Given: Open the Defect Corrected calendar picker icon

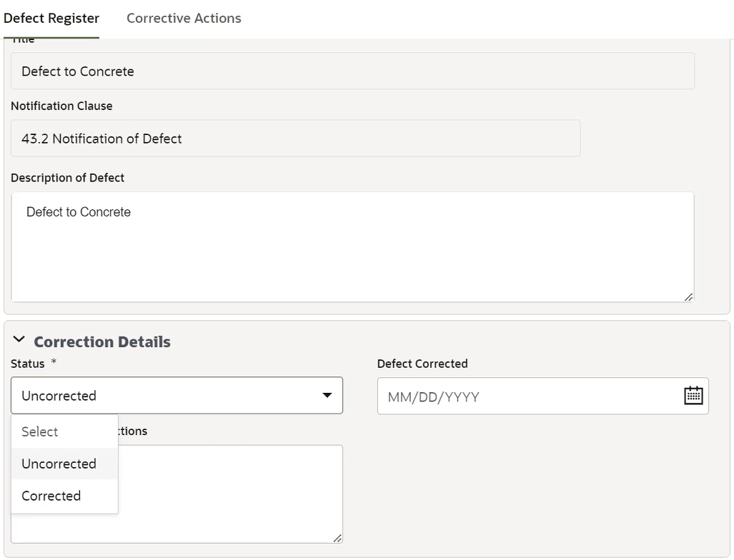Looking at the screenshot, I should point(693,396).
